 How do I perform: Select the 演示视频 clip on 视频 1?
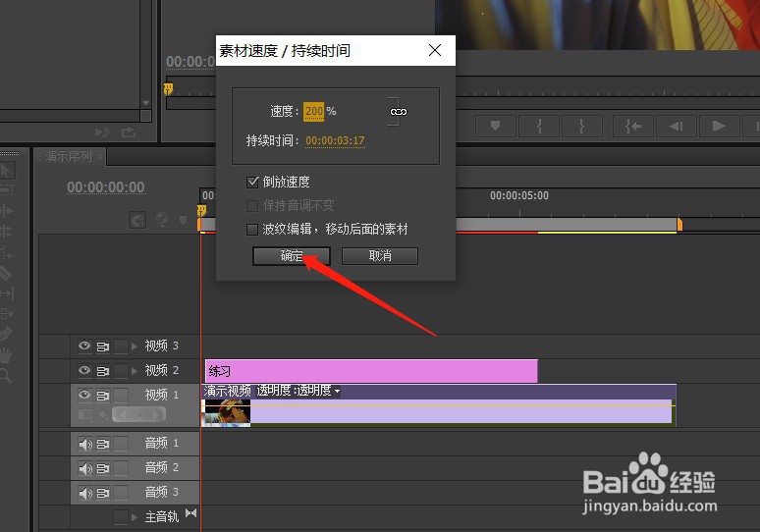438,405
